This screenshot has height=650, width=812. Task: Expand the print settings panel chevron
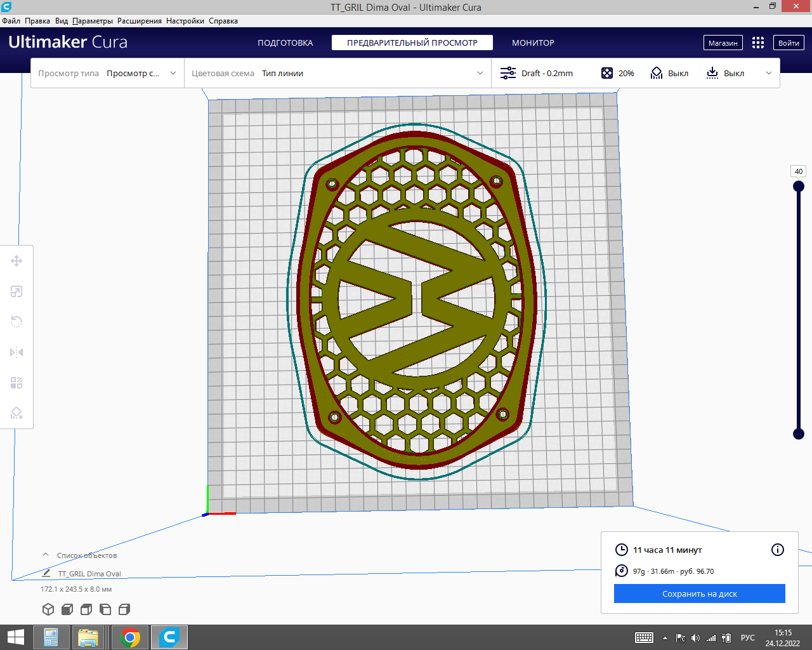pos(769,73)
